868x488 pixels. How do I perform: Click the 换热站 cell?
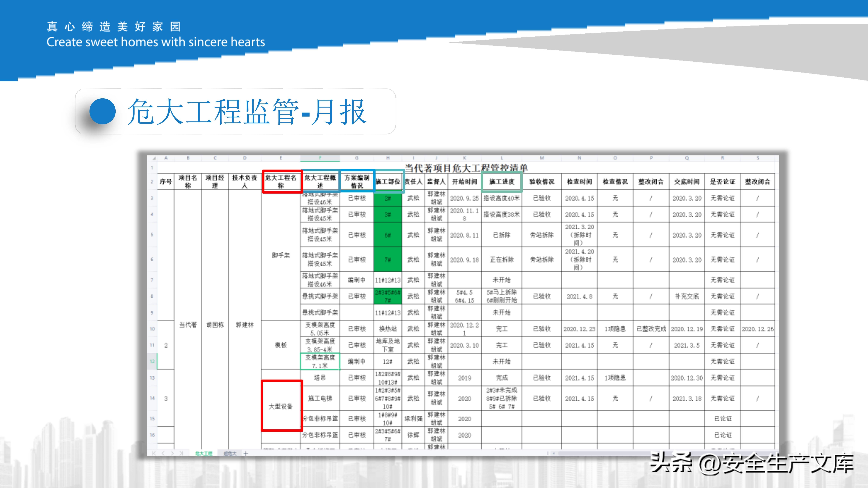(x=388, y=329)
